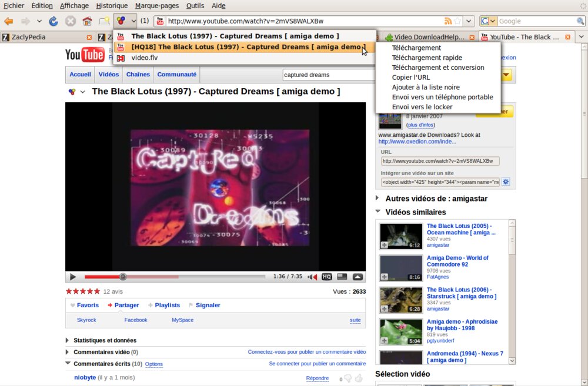This screenshot has width=588, height=386.
Task: Play the video with the play button
Action: (x=73, y=277)
